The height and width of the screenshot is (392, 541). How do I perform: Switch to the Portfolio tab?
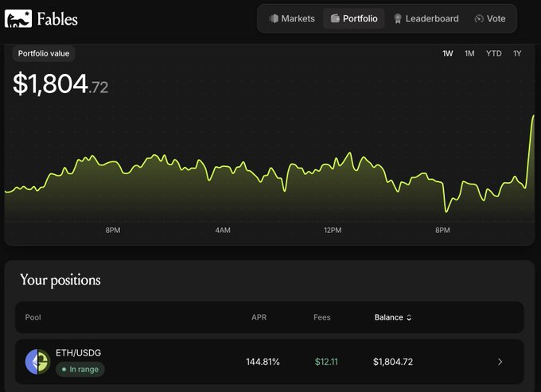click(x=354, y=18)
